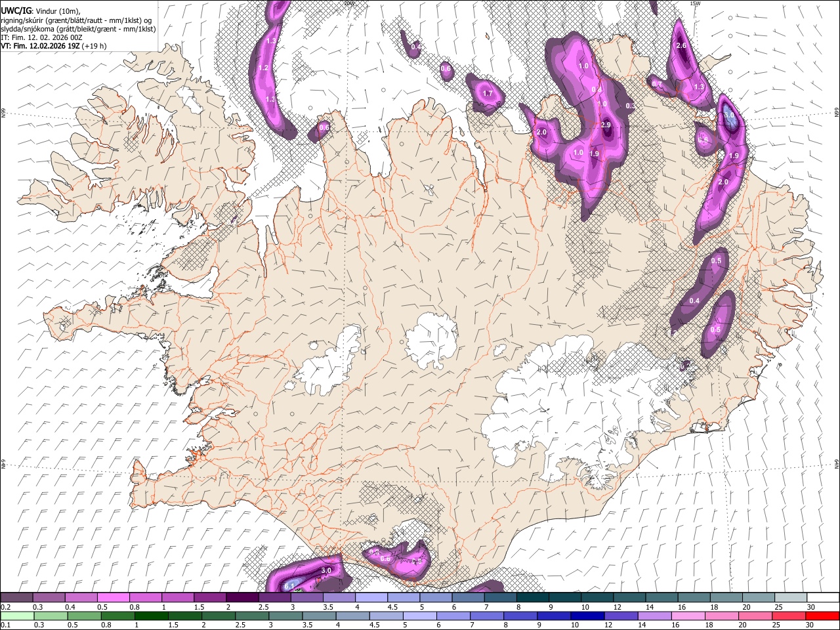Click the 3.0 value near south coast

tap(326, 571)
